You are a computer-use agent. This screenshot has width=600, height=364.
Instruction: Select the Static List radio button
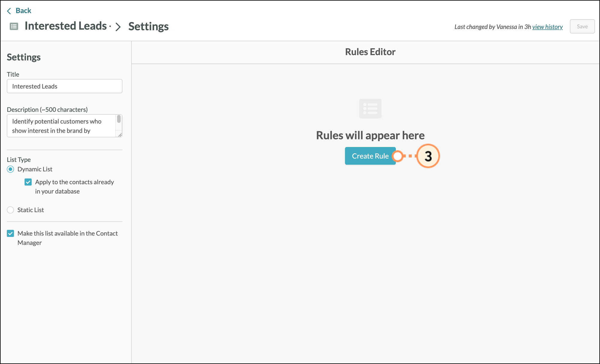click(x=10, y=210)
